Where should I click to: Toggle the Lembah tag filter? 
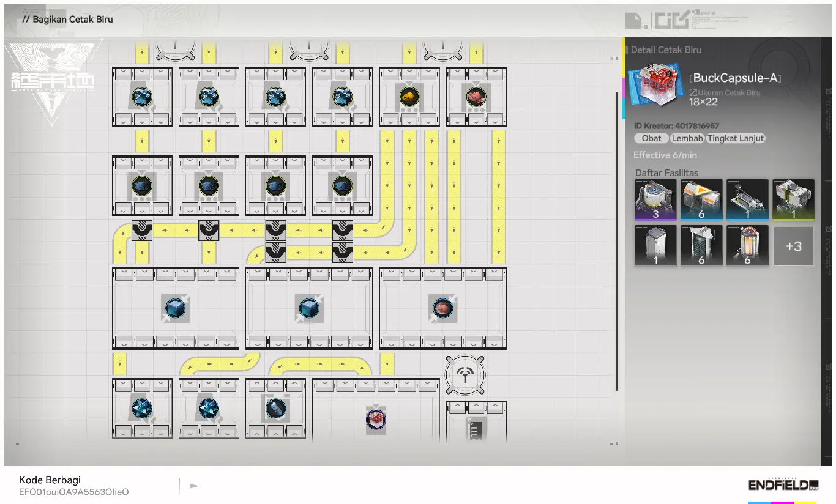[687, 138]
